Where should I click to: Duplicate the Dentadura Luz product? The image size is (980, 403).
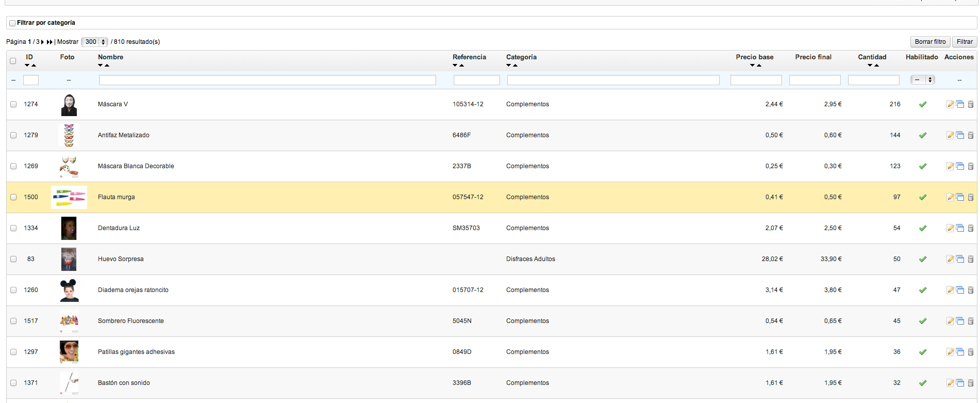point(960,228)
